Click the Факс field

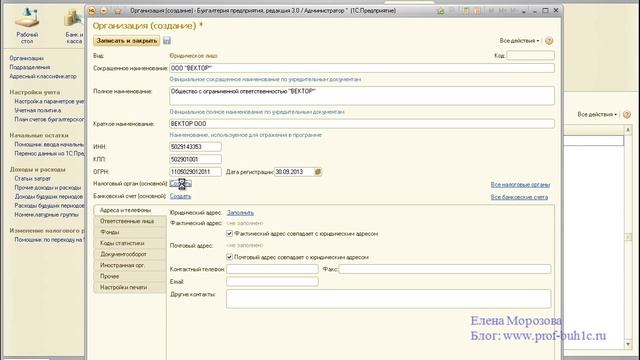(x=445, y=269)
